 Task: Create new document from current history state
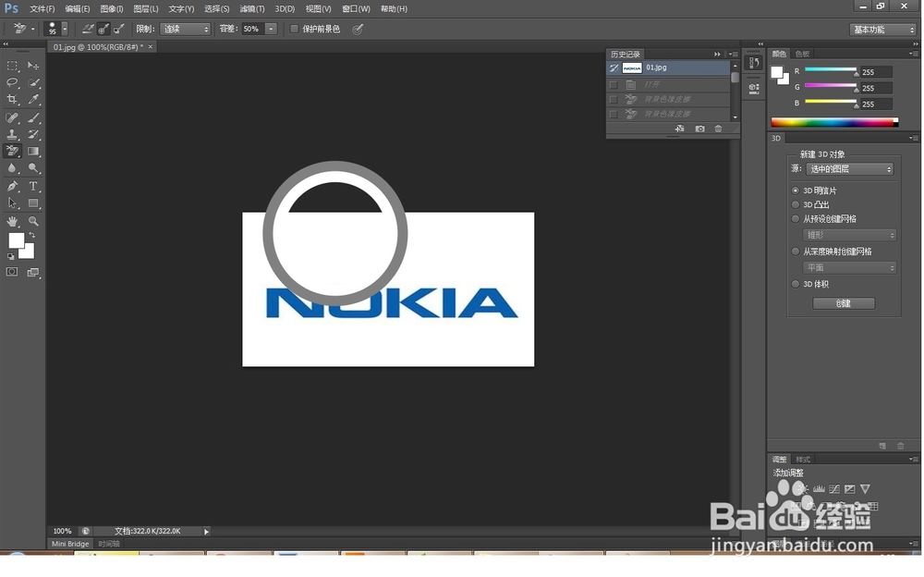[x=679, y=129]
